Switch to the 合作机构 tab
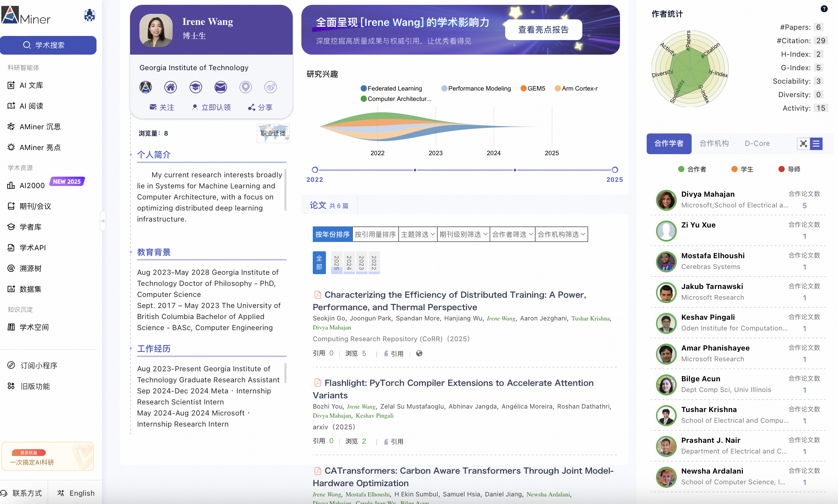This screenshot has width=838, height=504. pyautogui.click(x=714, y=143)
